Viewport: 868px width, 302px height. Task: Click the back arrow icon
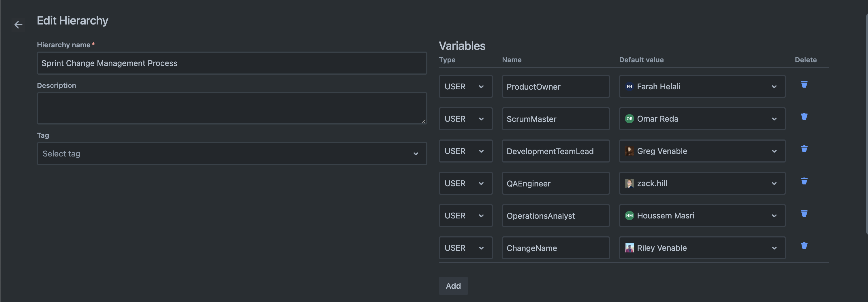pyautogui.click(x=18, y=24)
